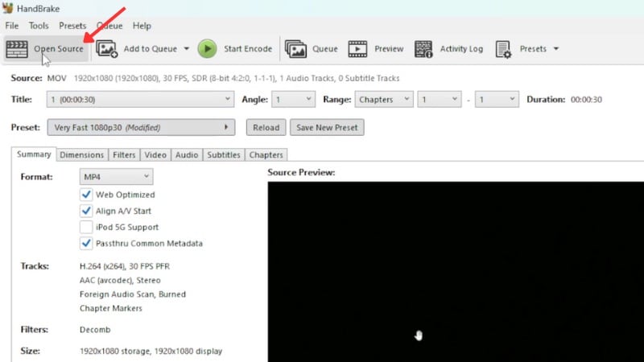The width and height of the screenshot is (644, 362).
Task: Open the Title dropdown
Action: [140, 99]
